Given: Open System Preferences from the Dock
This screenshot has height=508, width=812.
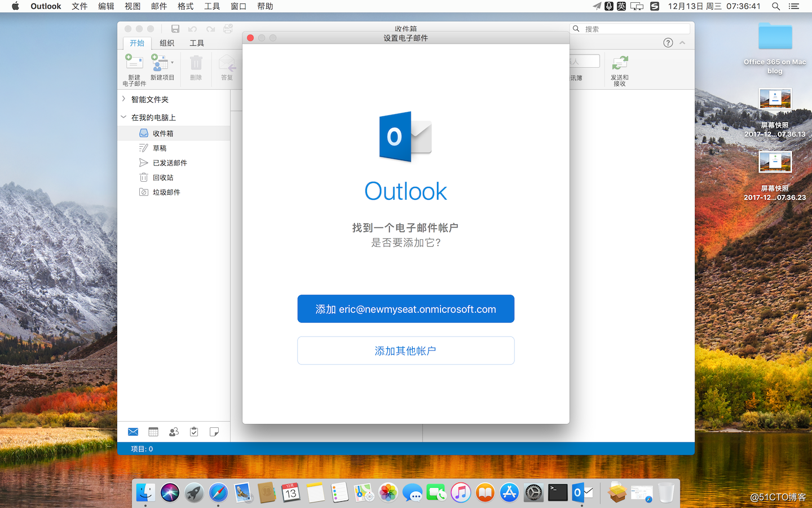Looking at the screenshot, I should point(533,493).
